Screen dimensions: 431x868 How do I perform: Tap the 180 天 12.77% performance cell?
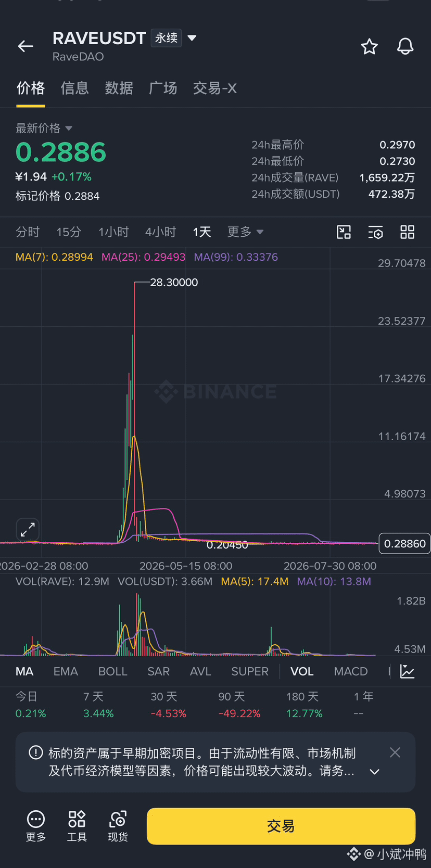304,705
